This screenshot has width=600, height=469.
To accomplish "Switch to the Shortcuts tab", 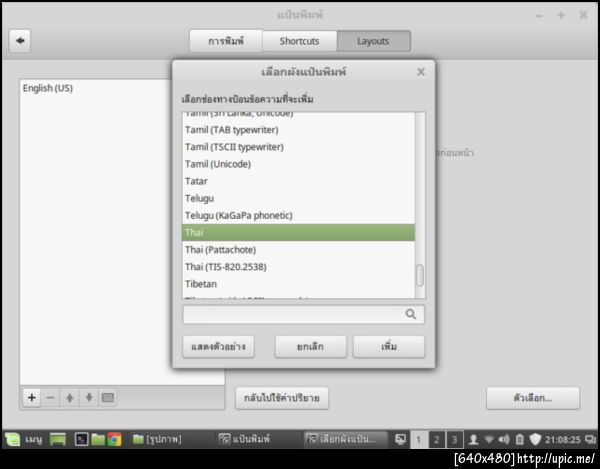I will pos(299,41).
